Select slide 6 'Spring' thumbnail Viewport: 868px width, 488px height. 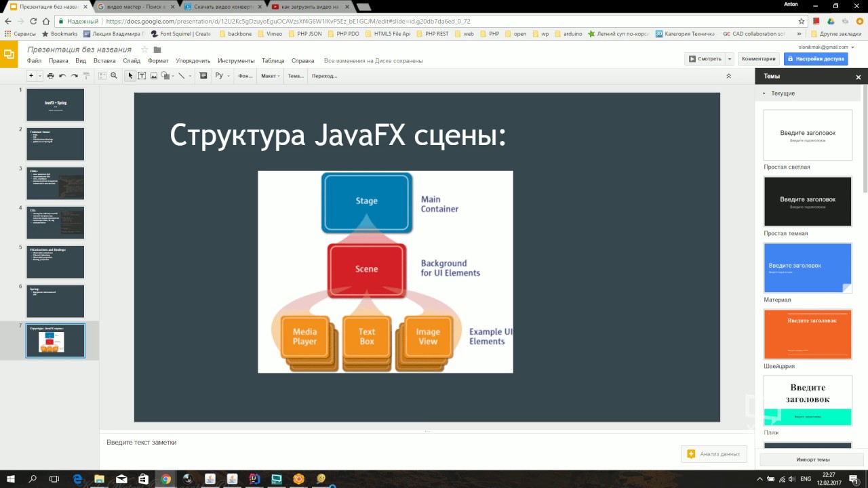[x=56, y=302]
